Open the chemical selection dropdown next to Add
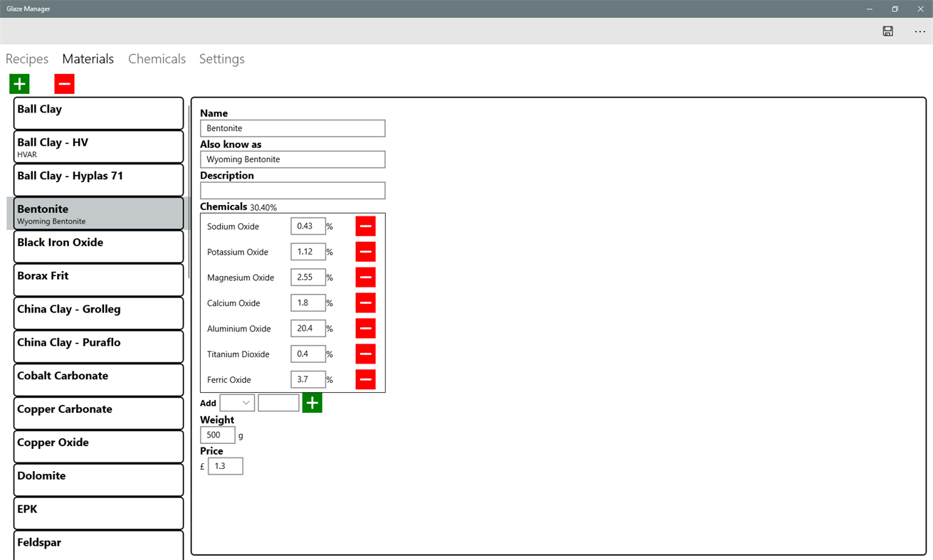This screenshot has height=560, width=933. coord(237,402)
